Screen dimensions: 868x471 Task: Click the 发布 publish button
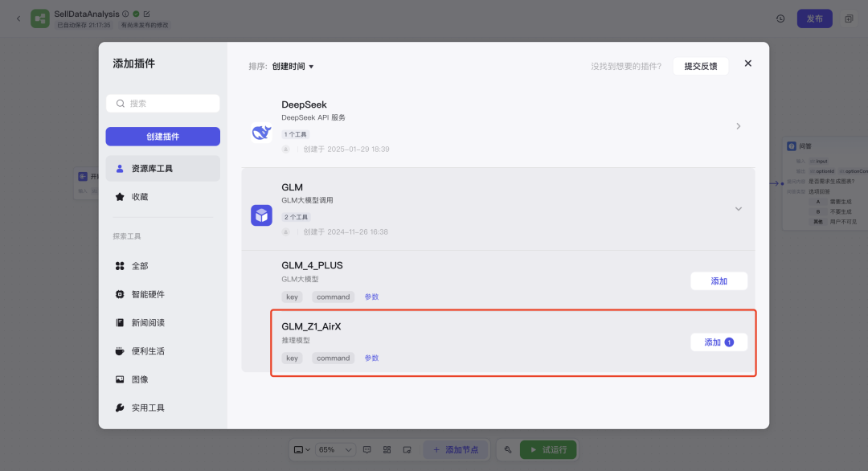[x=814, y=18]
